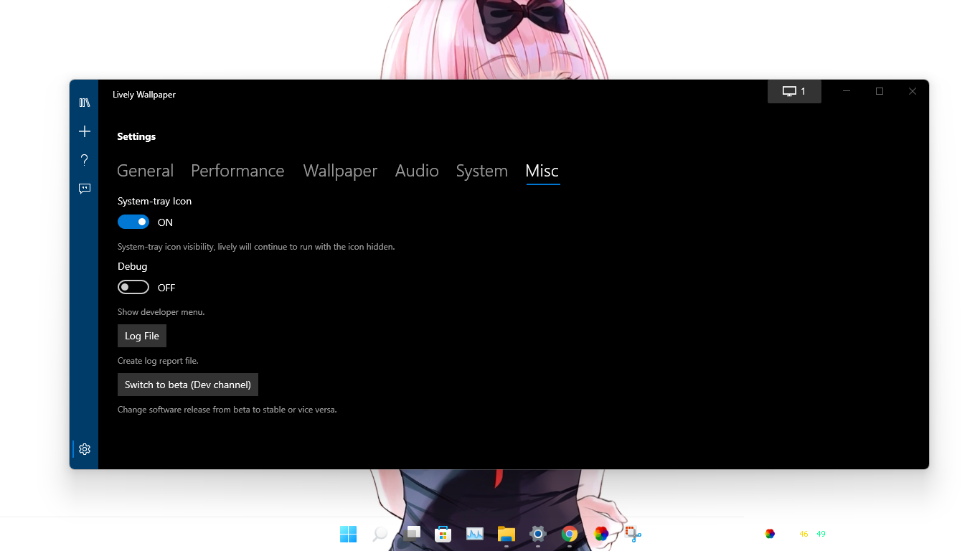This screenshot has width=980, height=551.
Task: Select the Display 1 monitor icon
Action: pyautogui.click(x=794, y=91)
